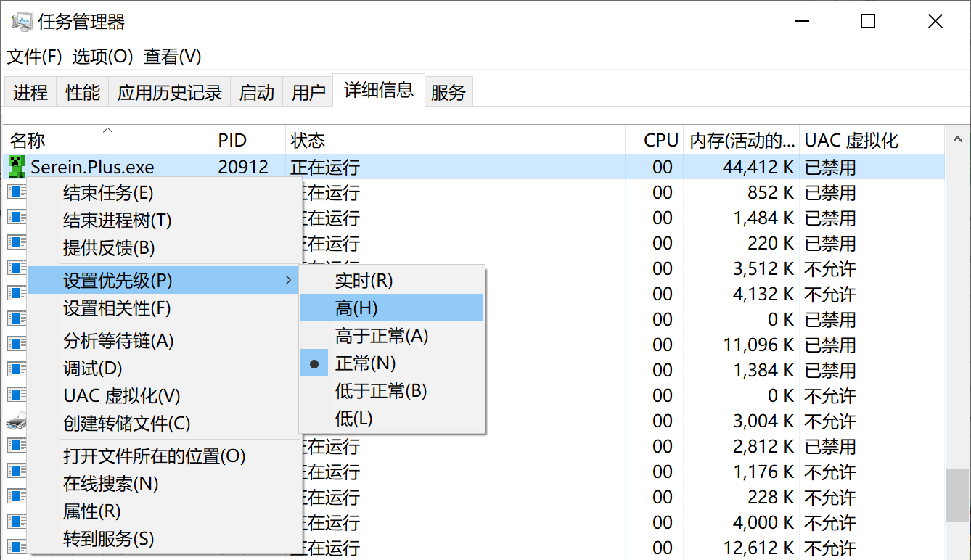Switch to the 性能 tab
The height and width of the screenshot is (560, 971).
[x=83, y=92]
